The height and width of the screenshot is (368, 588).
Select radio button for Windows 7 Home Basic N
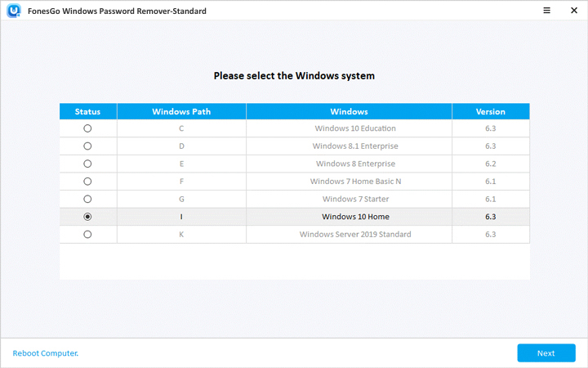[87, 182]
